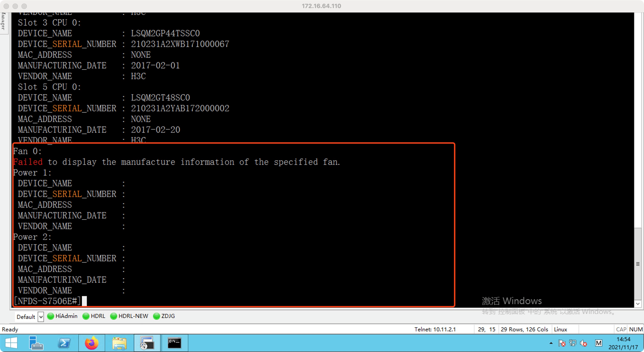Toggle the M input method indicator
The image size is (644, 352).
pos(599,343)
